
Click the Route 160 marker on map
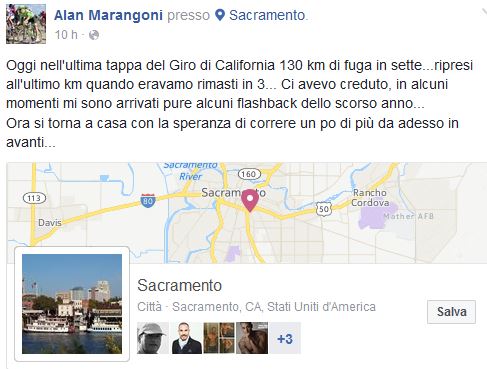coord(249,174)
